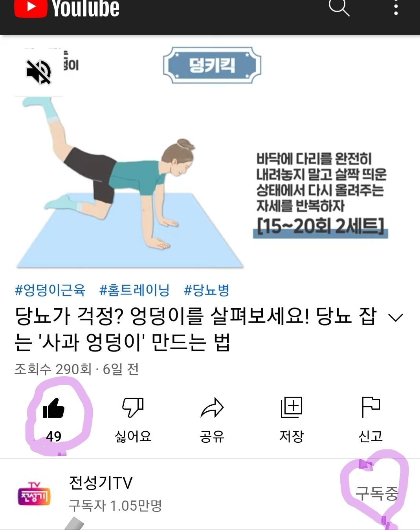Expand the video description chevron
Image resolution: width=420 pixels, height=530 pixels.
pyautogui.click(x=396, y=317)
